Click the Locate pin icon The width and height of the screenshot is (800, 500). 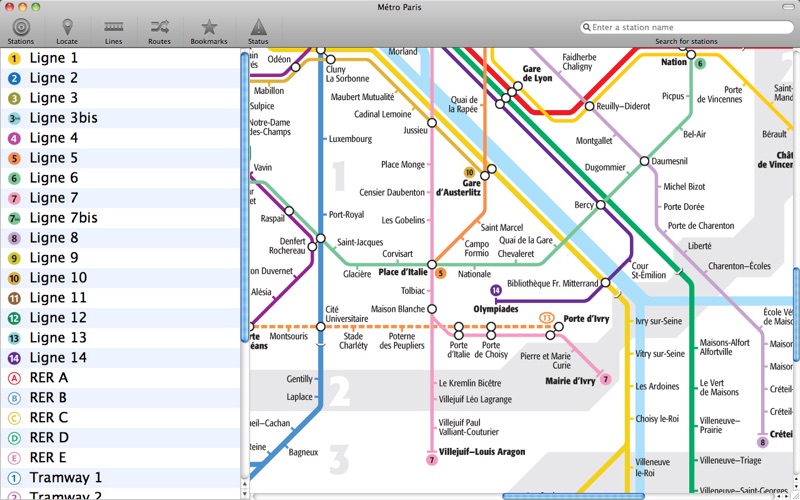(x=67, y=27)
